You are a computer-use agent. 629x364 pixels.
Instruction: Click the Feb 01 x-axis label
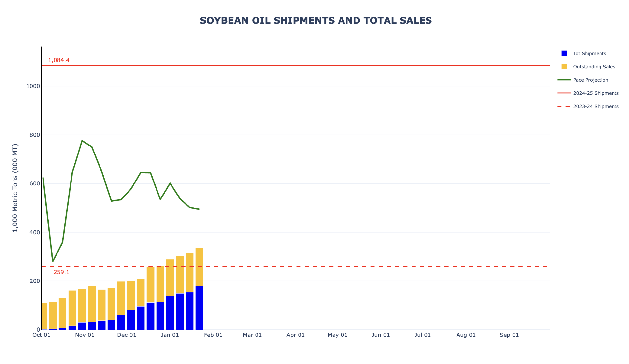point(213,335)
